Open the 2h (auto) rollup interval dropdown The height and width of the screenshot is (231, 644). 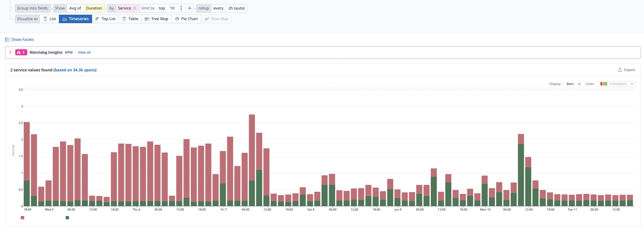[x=237, y=8]
